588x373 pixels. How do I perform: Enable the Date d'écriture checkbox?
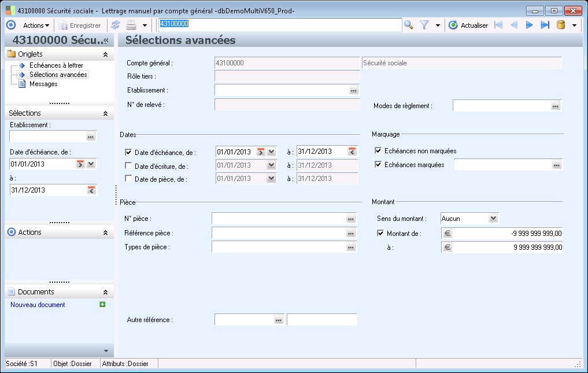(x=128, y=166)
